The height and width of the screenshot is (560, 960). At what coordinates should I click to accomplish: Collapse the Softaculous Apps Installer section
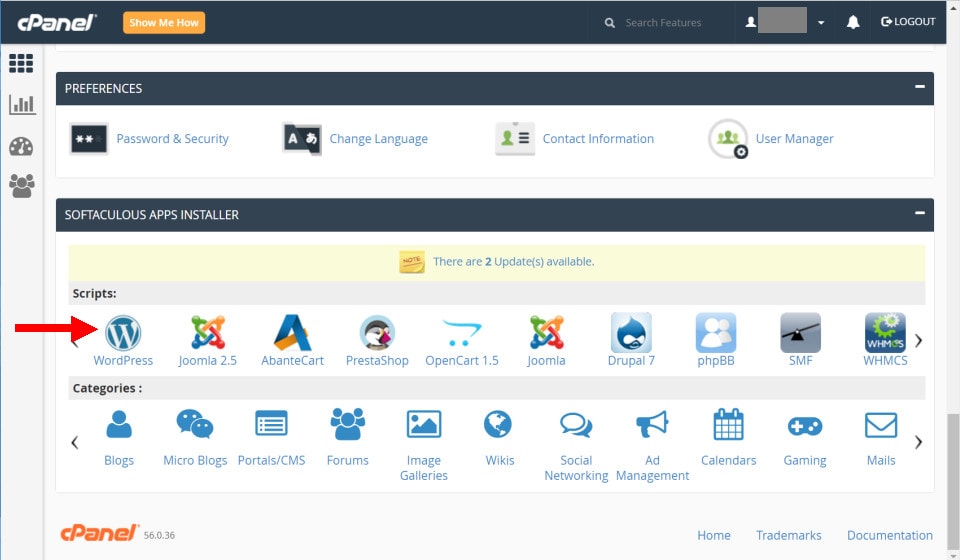920,213
